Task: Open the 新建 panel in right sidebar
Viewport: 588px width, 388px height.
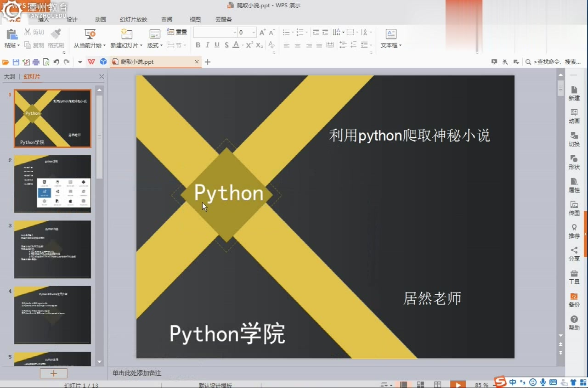Action: point(574,93)
